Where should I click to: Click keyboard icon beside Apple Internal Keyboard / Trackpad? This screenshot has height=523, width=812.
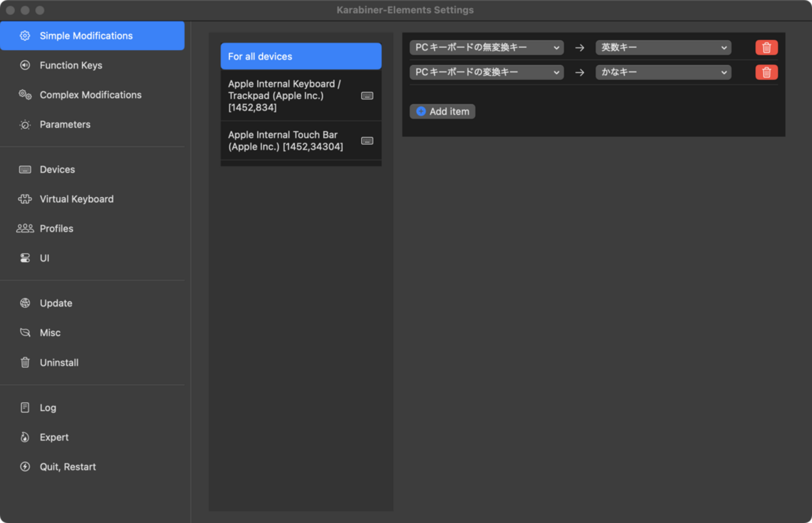[368, 96]
